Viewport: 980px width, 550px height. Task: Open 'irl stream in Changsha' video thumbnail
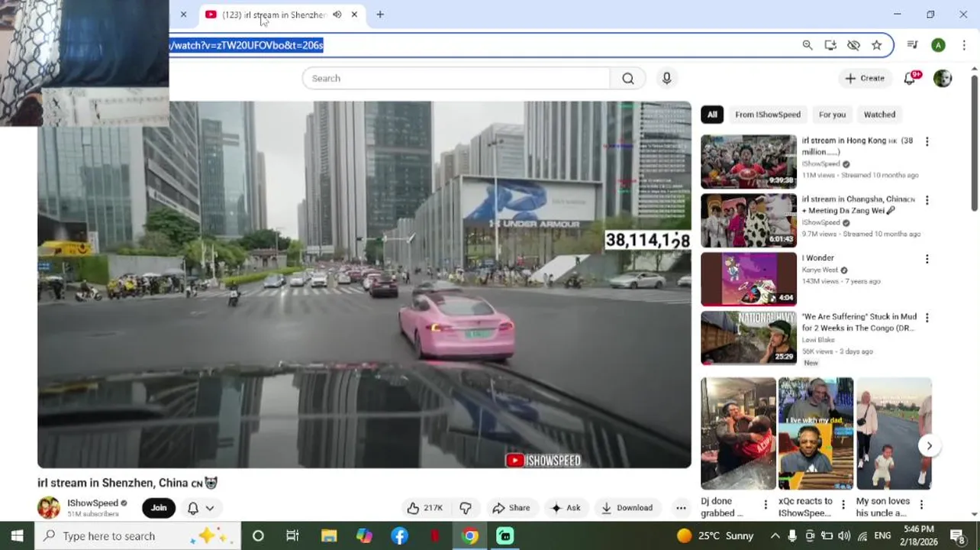click(x=749, y=221)
